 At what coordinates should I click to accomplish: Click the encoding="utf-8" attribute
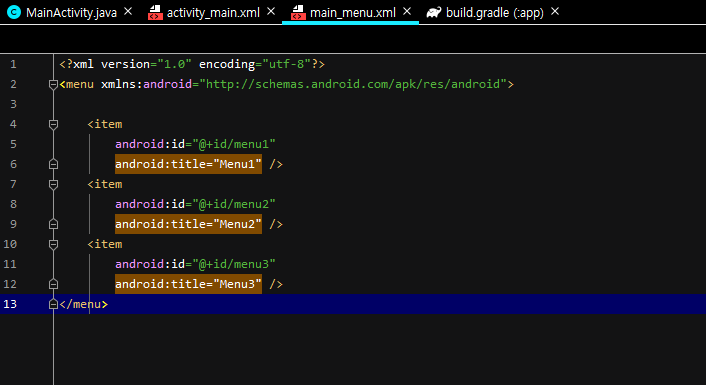(x=255, y=64)
